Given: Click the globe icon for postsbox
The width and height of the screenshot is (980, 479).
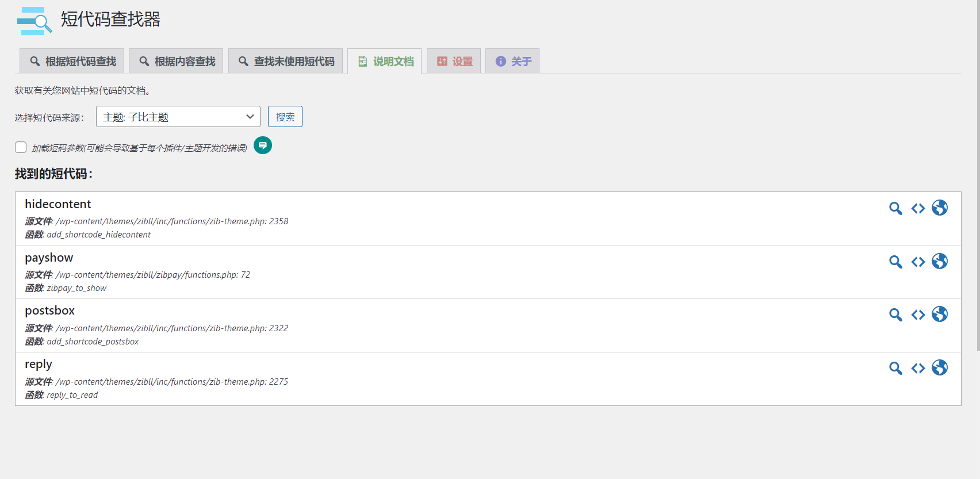Looking at the screenshot, I should tap(940, 314).
